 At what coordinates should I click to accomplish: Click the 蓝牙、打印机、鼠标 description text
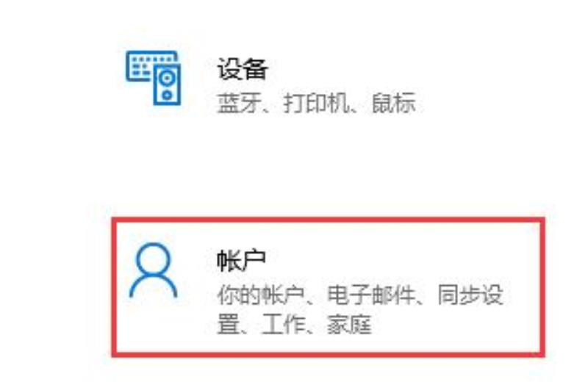(x=317, y=103)
